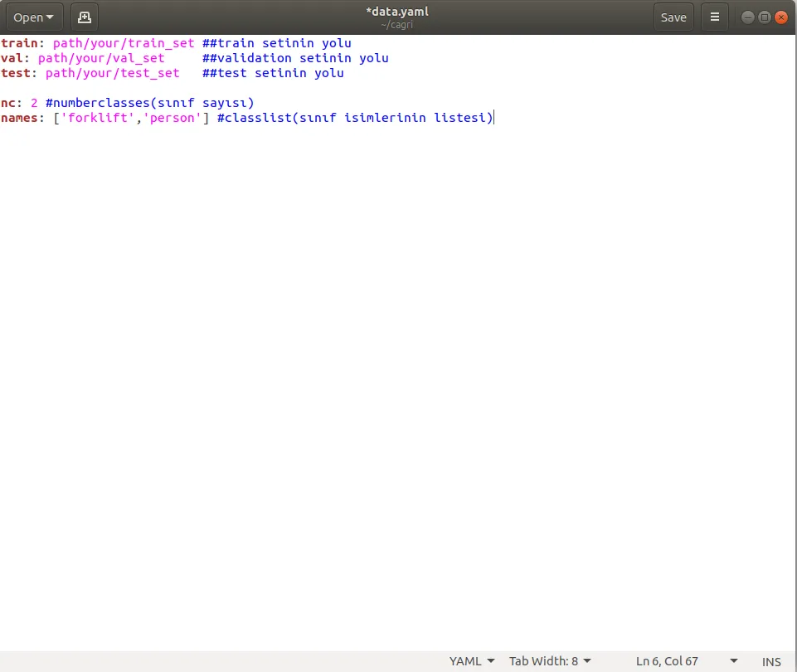The width and height of the screenshot is (797, 672).
Task: Minimize the gedit window
Action: pos(747,17)
